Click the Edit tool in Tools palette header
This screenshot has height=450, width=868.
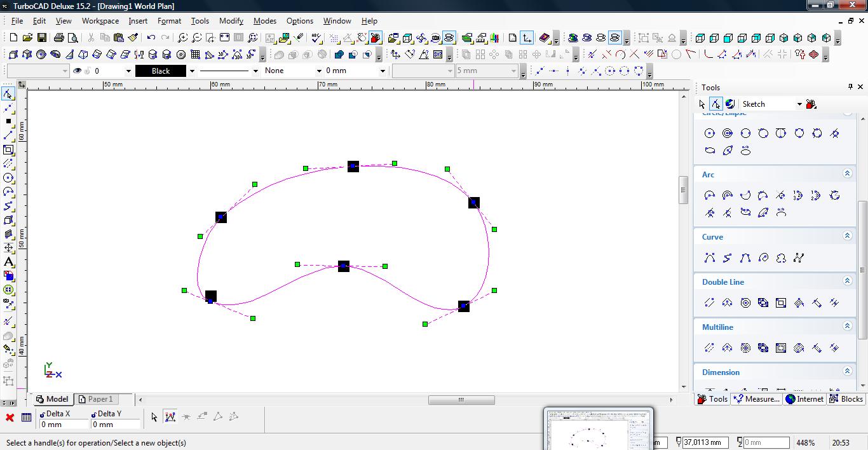point(716,104)
